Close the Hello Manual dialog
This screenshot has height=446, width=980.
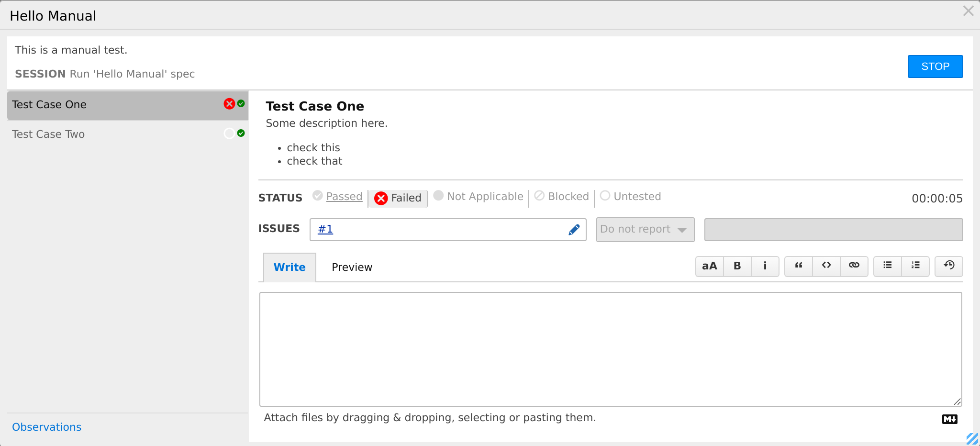click(x=969, y=11)
